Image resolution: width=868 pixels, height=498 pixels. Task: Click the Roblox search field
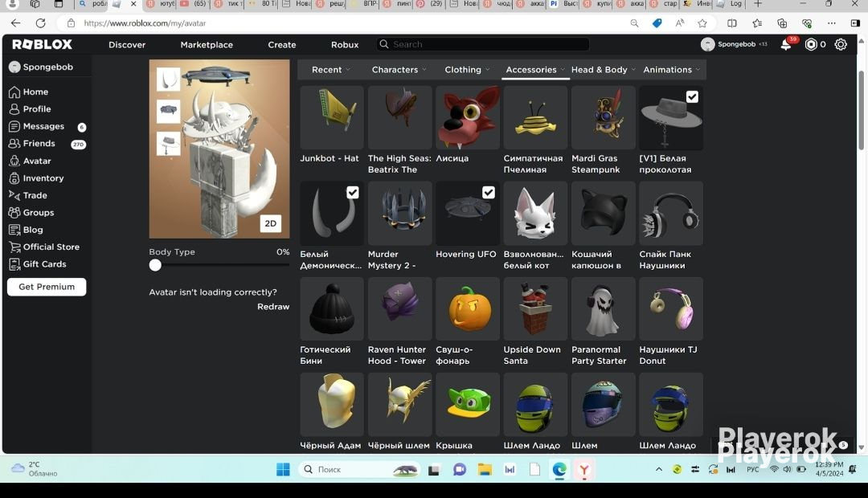pos(483,44)
